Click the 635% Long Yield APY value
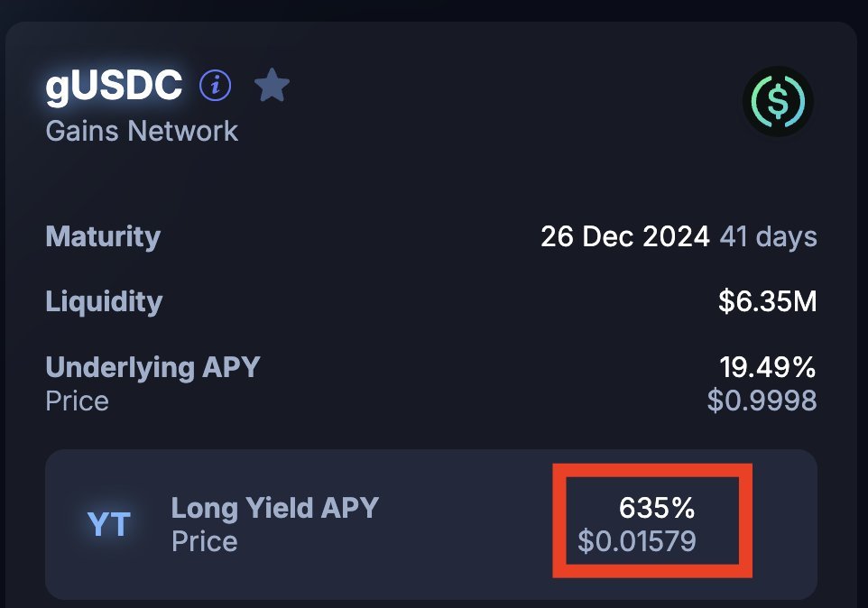The image size is (868, 608). click(x=657, y=508)
